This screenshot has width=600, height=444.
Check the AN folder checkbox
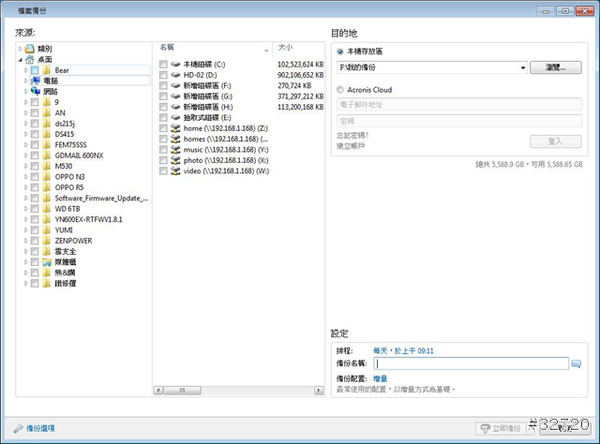tap(35, 113)
